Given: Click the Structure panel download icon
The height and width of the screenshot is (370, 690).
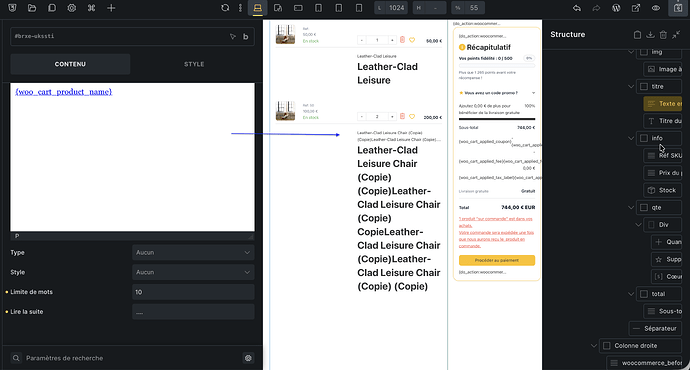Looking at the screenshot, I should (650, 34).
